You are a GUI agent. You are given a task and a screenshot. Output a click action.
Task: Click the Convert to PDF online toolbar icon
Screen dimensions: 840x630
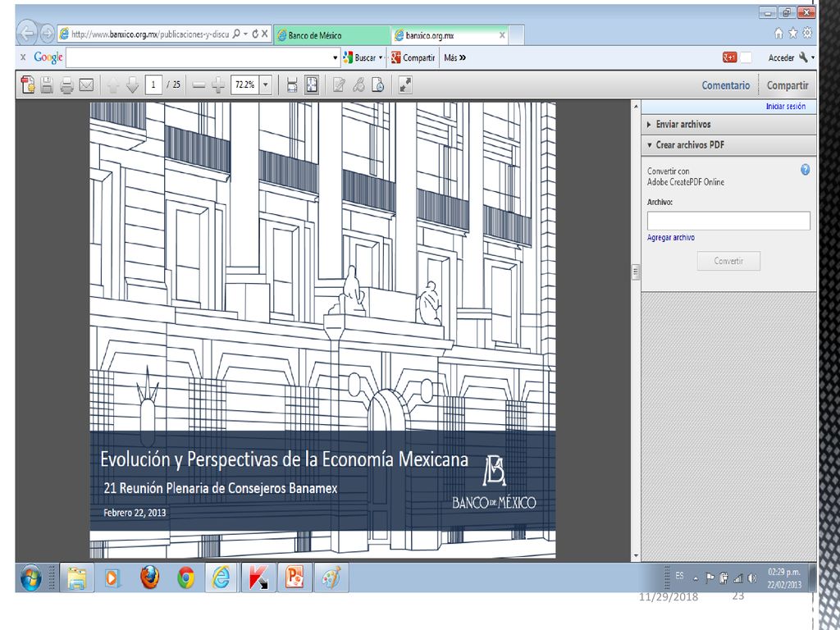coord(27,84)
